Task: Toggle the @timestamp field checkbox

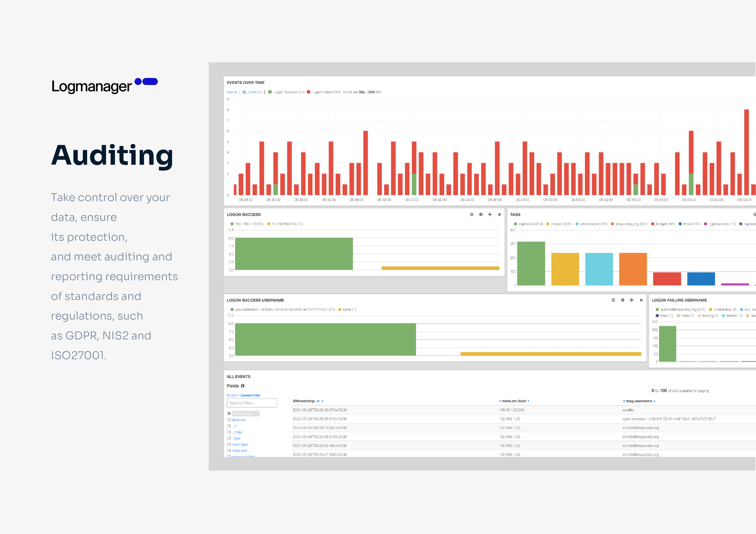Action: (x=229, y=414)
